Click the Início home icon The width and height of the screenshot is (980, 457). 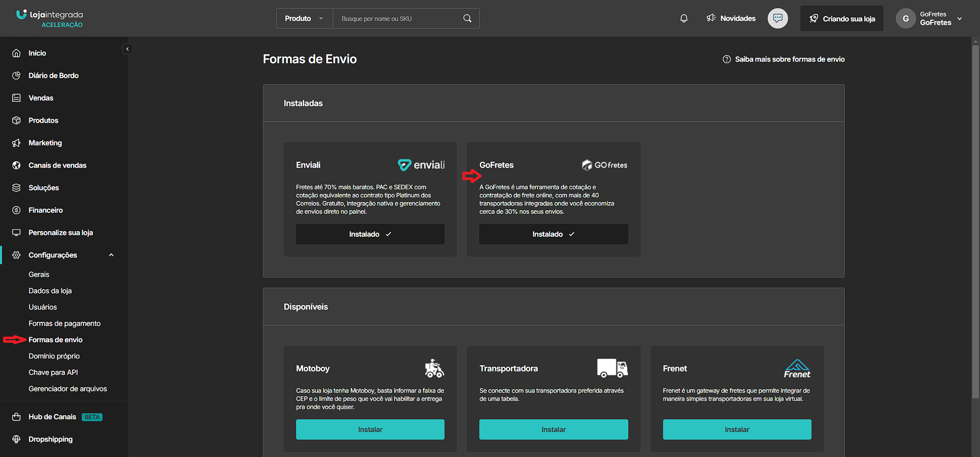pos(16,53)
